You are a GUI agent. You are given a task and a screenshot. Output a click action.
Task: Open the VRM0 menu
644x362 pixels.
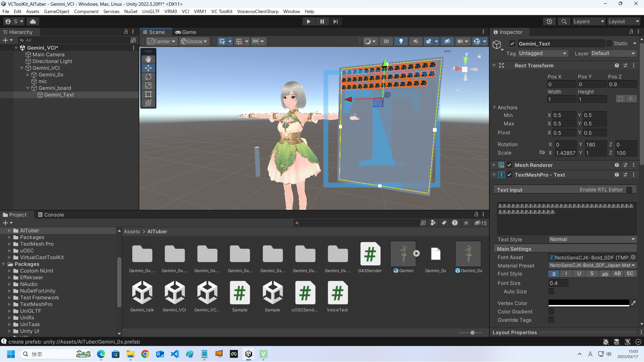point(170,11)
